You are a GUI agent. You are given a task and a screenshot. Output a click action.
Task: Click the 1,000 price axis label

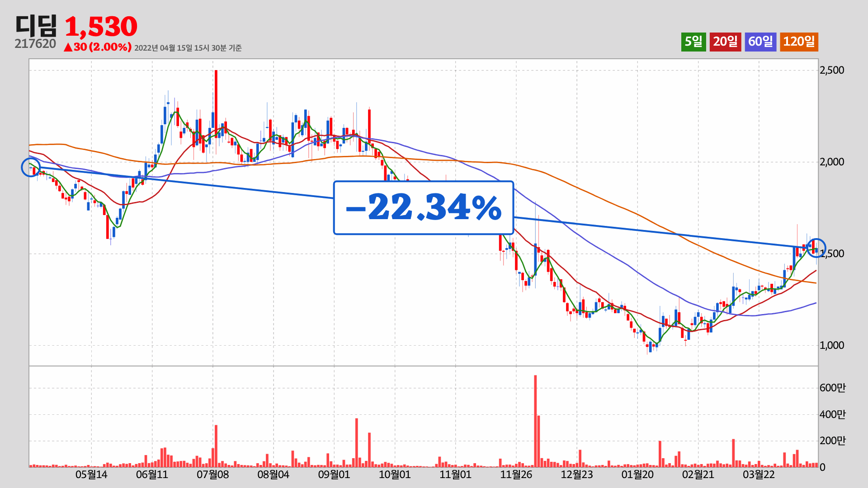(x=832, y=345)
